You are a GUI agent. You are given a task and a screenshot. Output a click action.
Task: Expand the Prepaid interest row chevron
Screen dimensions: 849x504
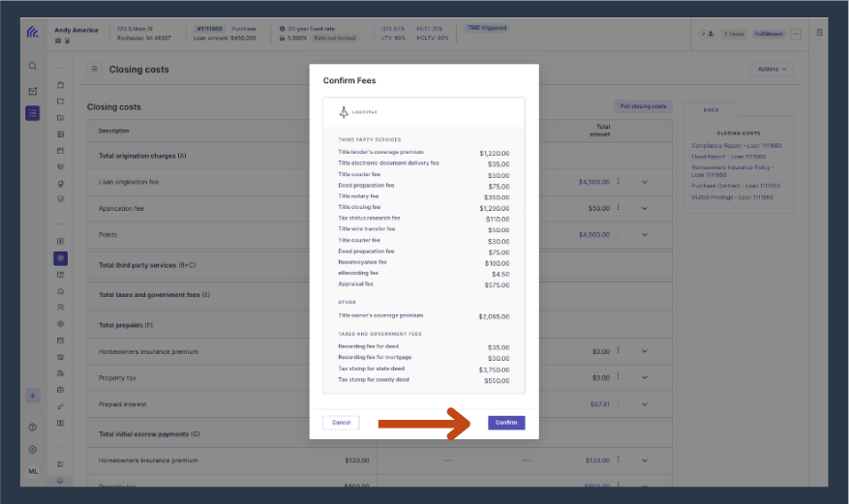[x=645, y=404]
